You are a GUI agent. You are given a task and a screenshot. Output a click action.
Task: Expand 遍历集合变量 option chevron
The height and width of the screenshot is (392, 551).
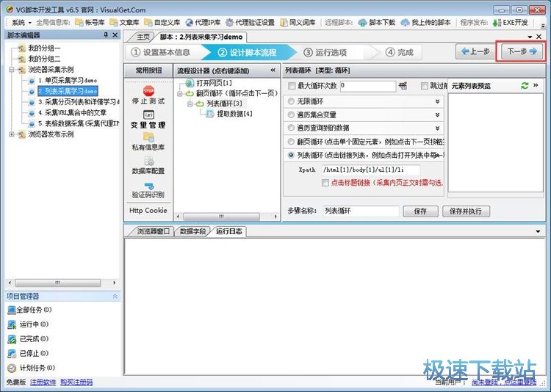(438, 115)
